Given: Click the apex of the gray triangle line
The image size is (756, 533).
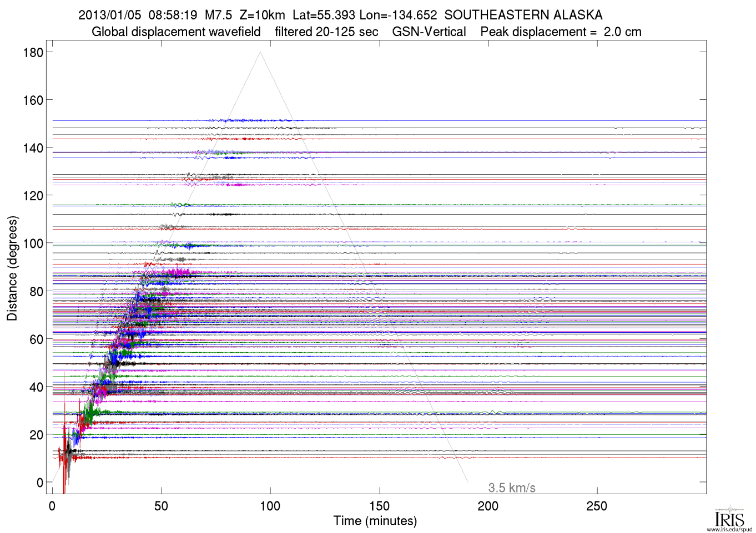Looking at the screenshot, I should (260, 53).
